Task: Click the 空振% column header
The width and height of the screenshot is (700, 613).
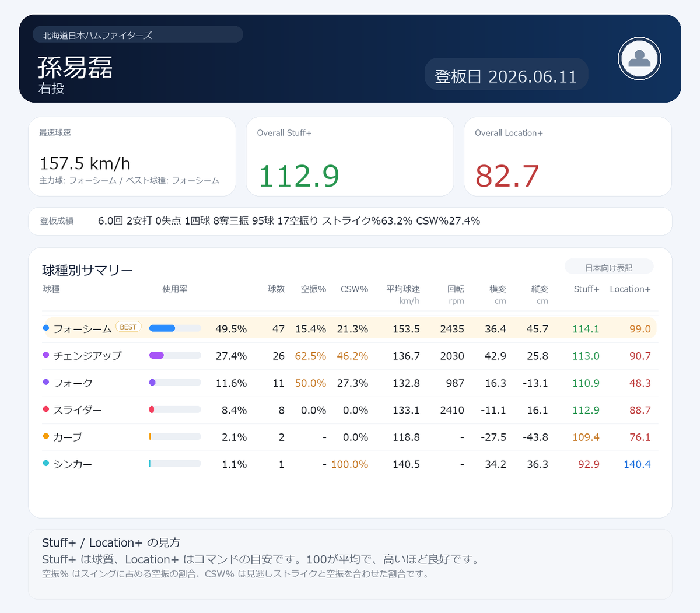Action: pyautogui.click(x=313, y=289)
